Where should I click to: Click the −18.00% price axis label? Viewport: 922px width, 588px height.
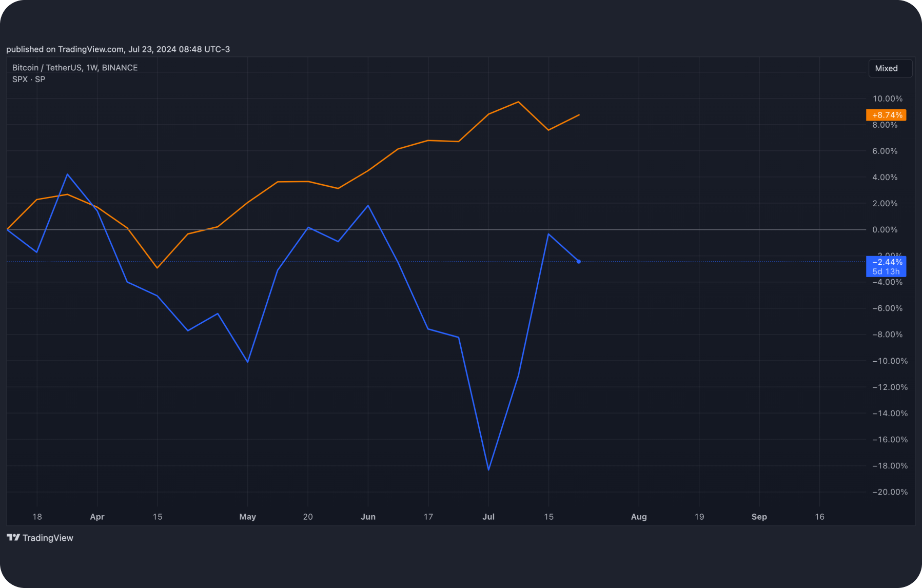point(890,465)
